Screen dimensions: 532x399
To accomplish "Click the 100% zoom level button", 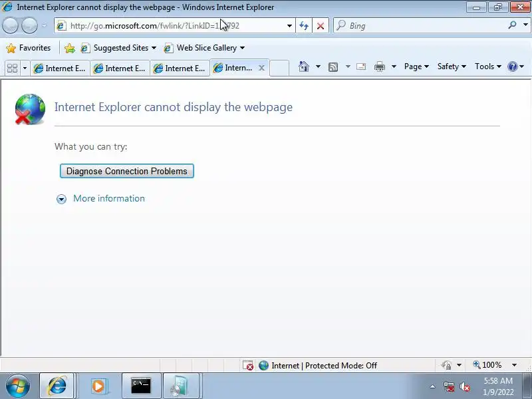I will [487, 365].
